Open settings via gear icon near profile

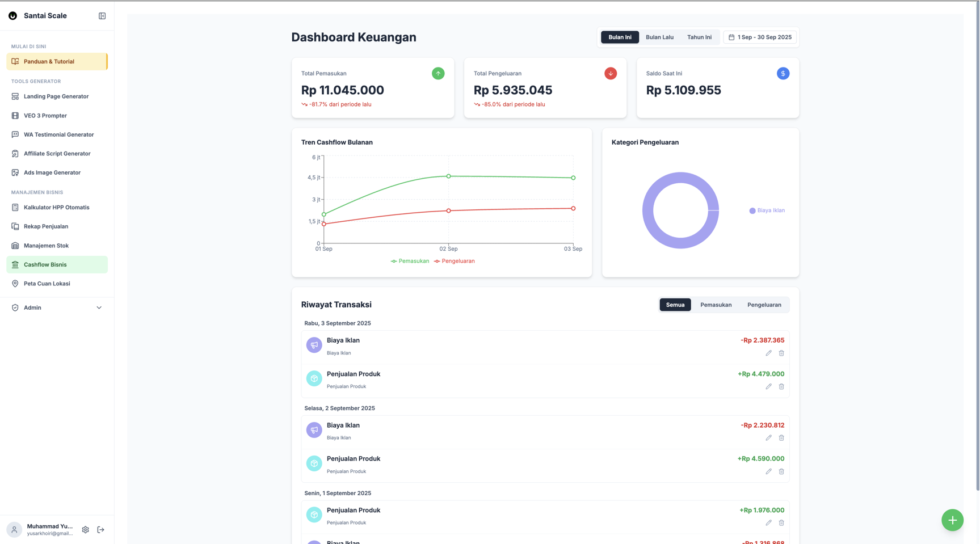point(85,530)
